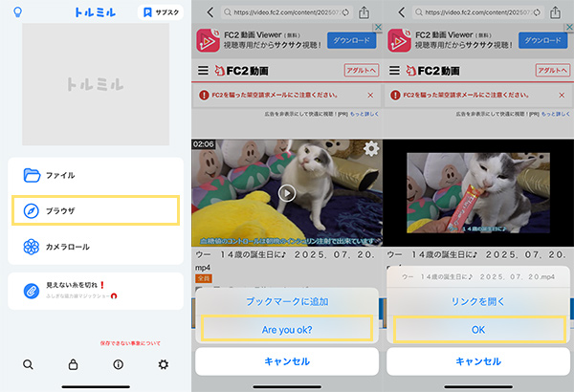Image resolution: width=574 pixels, height=392 pixels.
Task: Click FC2動画 logo in right screen
Action: 433,71
